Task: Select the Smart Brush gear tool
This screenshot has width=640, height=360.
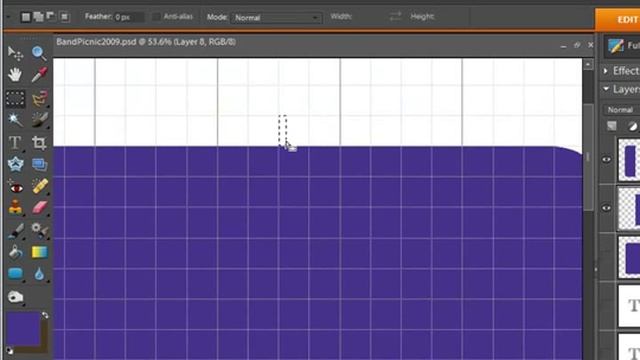Action: tap(39, 231)
